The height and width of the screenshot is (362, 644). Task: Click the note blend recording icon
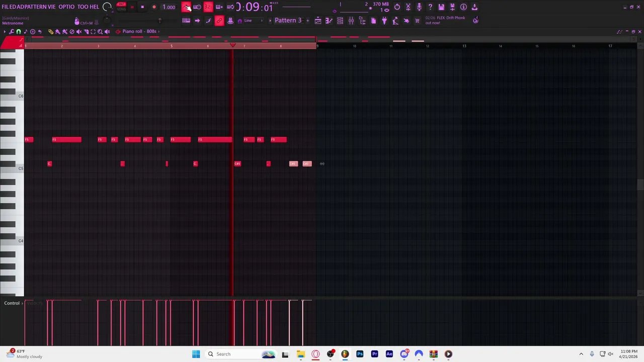tap(208, 21)
